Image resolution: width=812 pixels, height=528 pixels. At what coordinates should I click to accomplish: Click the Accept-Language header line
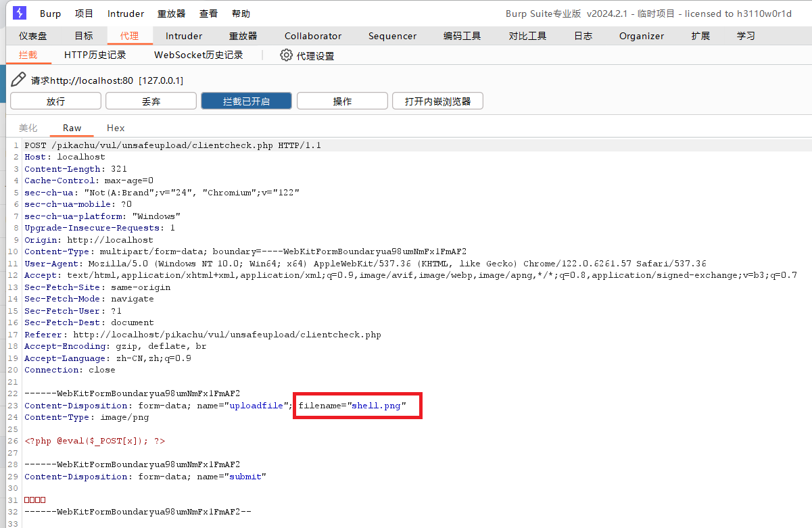tap(108, 358)
